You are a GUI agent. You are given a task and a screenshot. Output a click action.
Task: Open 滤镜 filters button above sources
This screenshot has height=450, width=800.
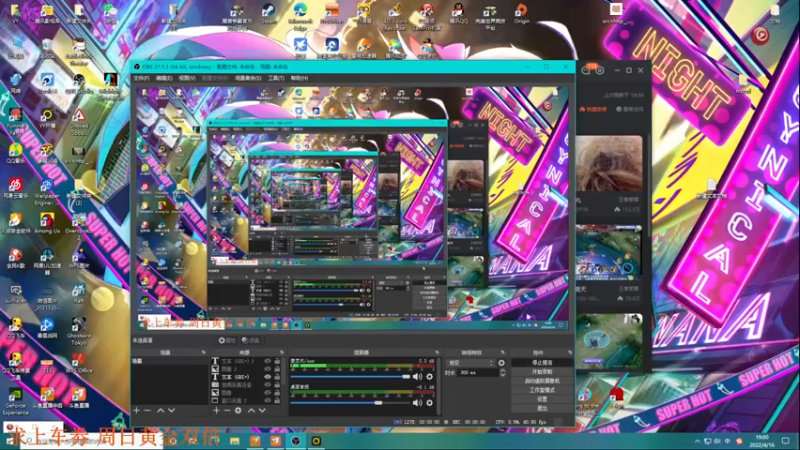[x=251, y=340]
